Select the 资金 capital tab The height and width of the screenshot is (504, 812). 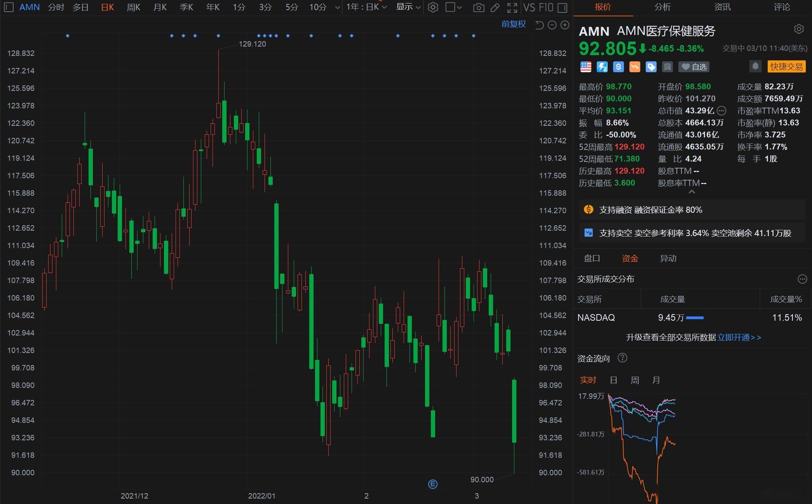630,258
